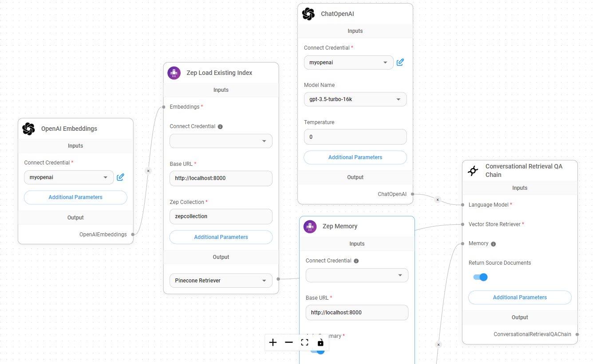The height and width of the screenshot is (364, 596).
Task: Click the Base URL field in Zep Memory
Action: click(357, 312)
